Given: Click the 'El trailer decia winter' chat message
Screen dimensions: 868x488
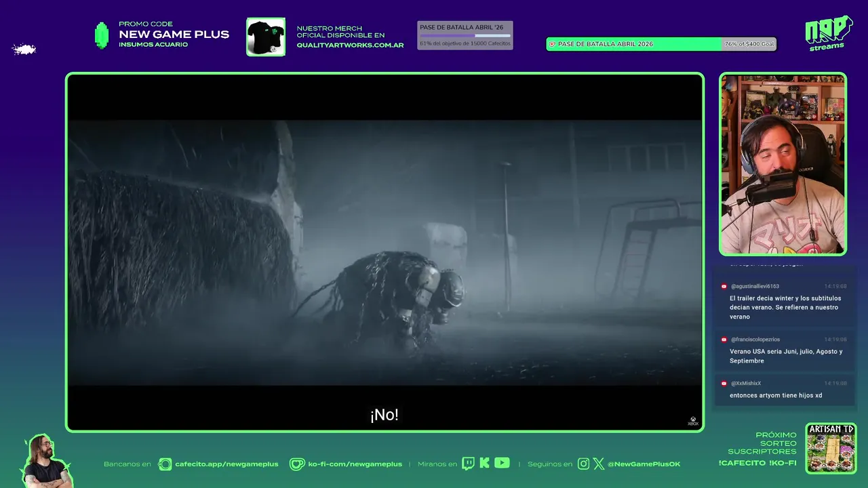Looking at the screenshot, I should point(785,308).
